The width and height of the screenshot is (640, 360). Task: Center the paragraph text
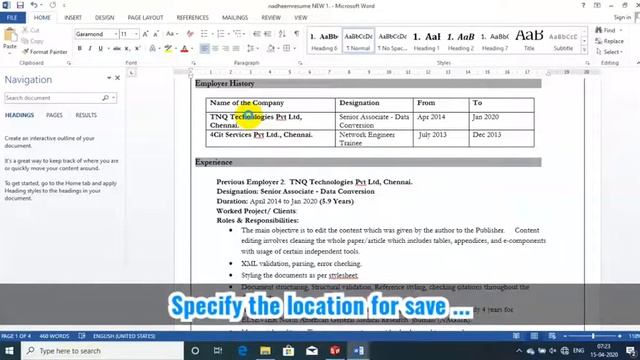pyautogui.click(x=215, y=49)
